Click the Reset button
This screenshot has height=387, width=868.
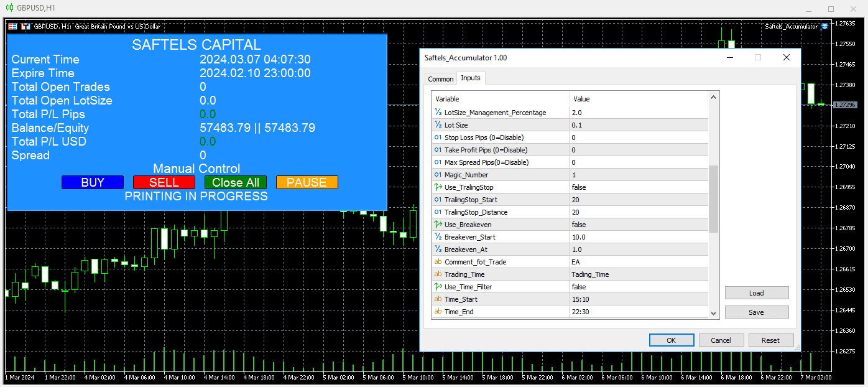(771, 340)
